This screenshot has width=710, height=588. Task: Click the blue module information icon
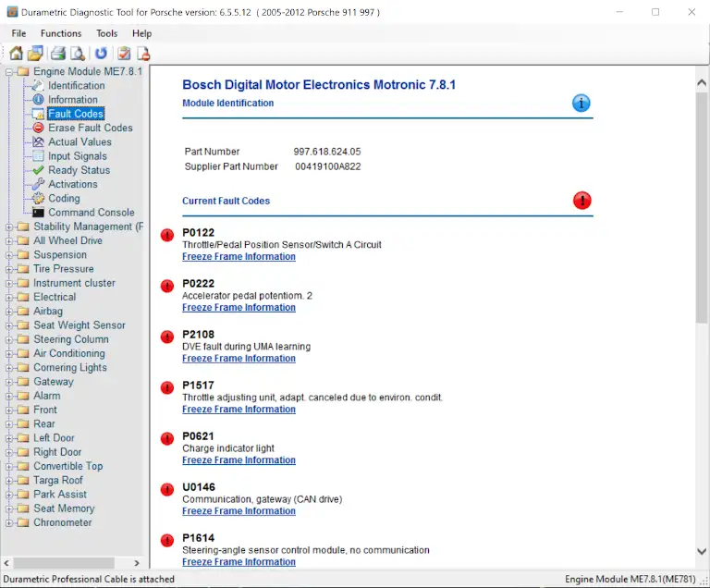(581, 104)
